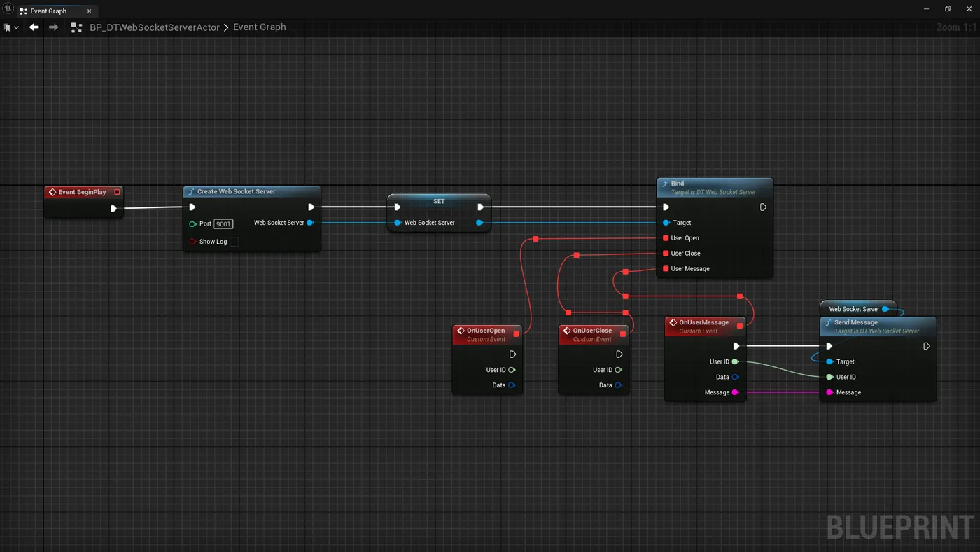Click the SET node blue output pin
The image size is (980, 552).
pos(479,223)
